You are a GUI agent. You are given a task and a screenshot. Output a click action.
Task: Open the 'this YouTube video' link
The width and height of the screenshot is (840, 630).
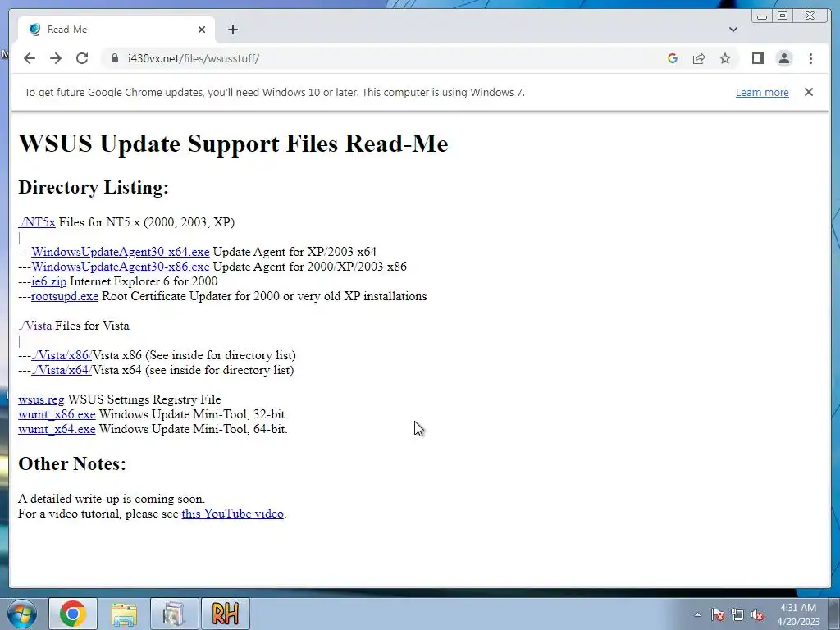click(x=232, y=514)
